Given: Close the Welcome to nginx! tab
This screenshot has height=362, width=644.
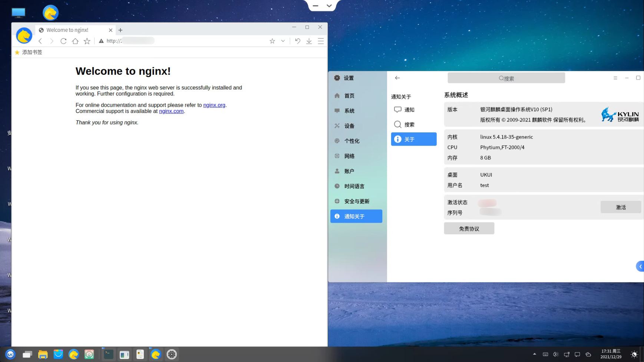Looking at the screenshot, I should point(110,30).
